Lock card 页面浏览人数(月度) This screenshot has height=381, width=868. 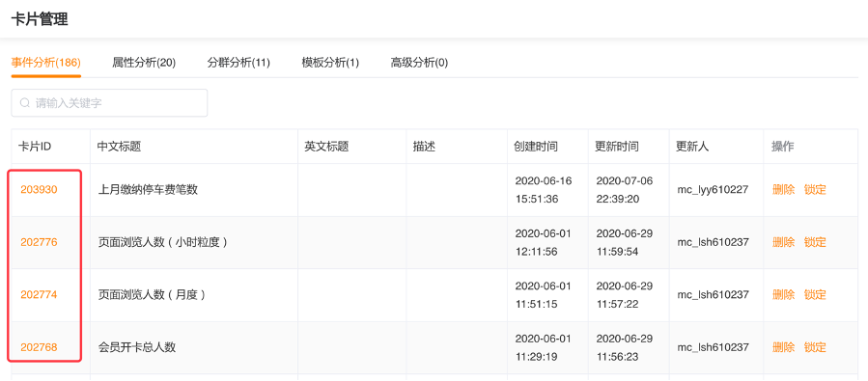click(x=815, y=295)
